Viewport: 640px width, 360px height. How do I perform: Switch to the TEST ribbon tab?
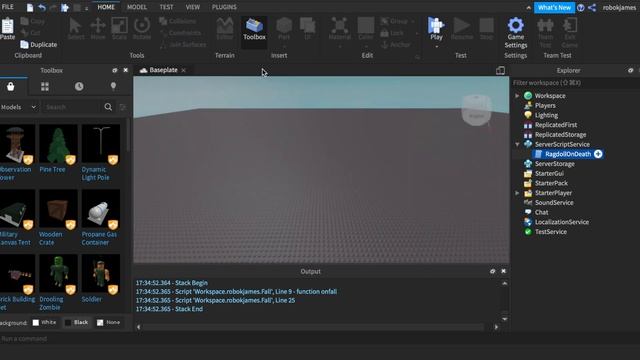tap(166, 7)
